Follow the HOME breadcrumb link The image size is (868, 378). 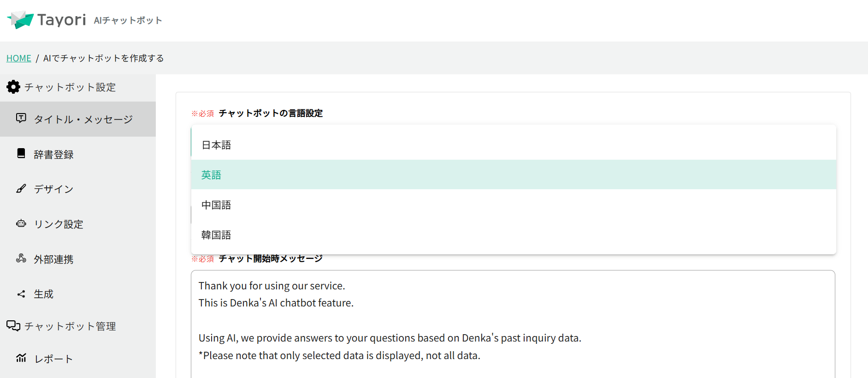pyautogui.click(x=19, y=58)
